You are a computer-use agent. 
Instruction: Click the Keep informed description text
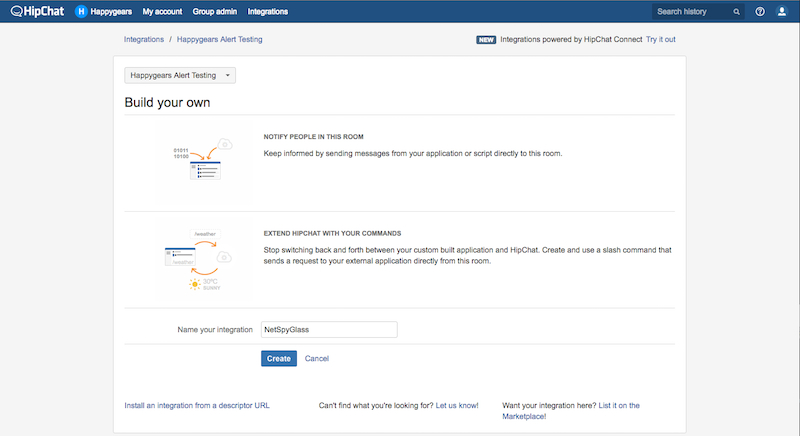click(413, 153)
